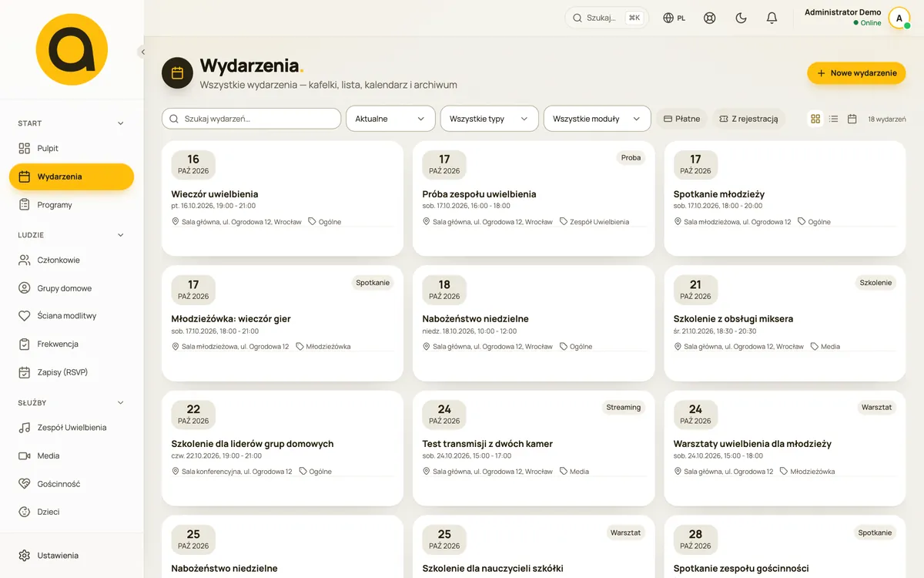Viewport: 924px width, 578px height.
Task: Focus the Szukaj wydarzeń search field
Action: (x=251, y=119)
